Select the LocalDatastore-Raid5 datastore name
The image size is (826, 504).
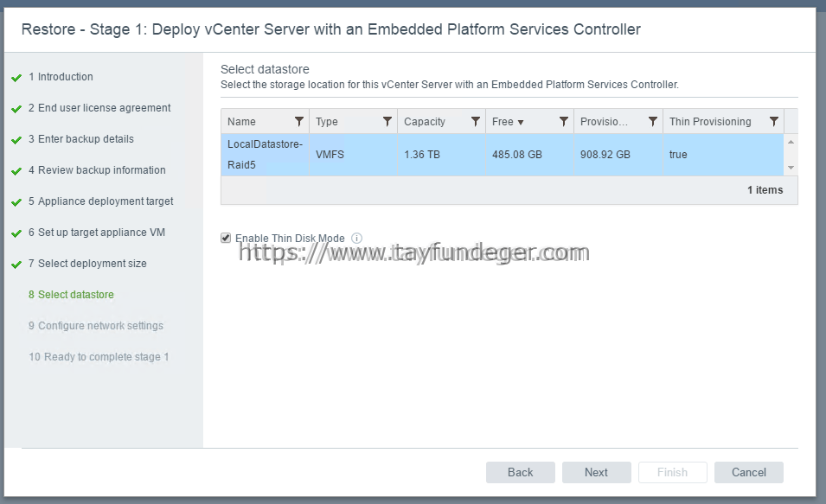coord(265,154)
